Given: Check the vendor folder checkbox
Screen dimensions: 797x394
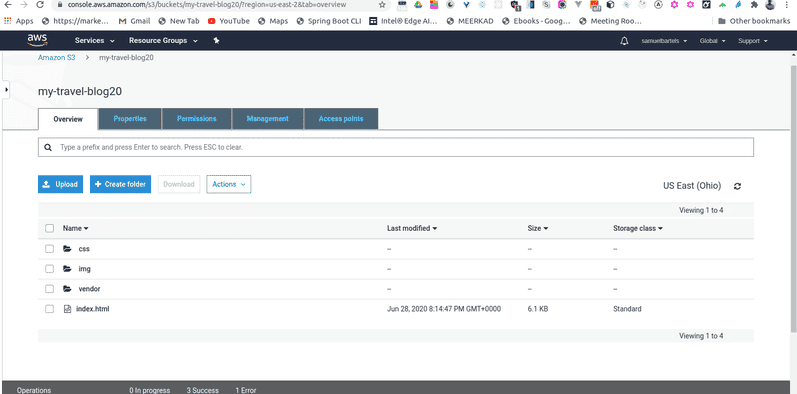Looking at the screenshot, I should 49,289.
